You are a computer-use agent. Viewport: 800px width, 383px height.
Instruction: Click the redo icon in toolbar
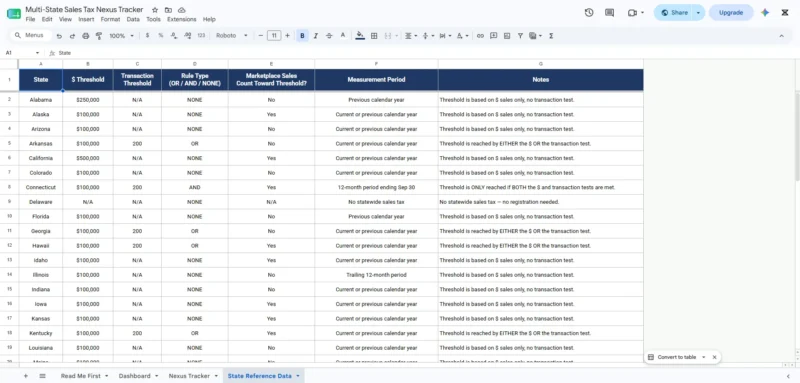click(72, 36)
